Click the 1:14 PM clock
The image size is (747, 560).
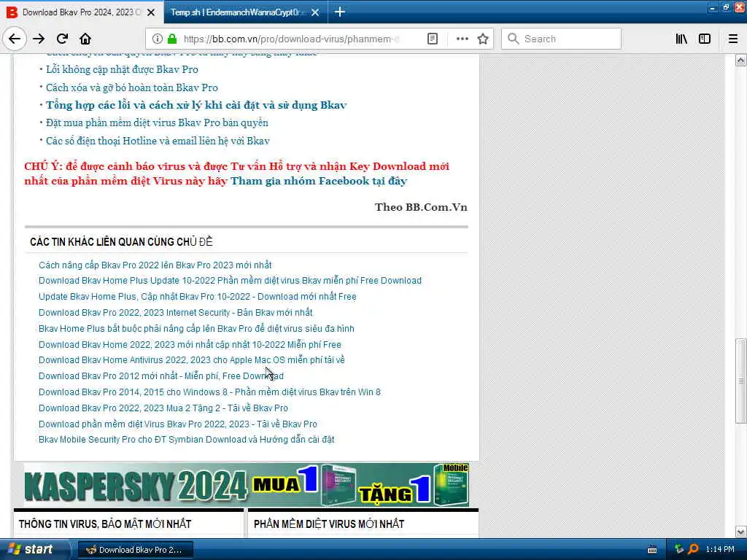click(720, 549)
